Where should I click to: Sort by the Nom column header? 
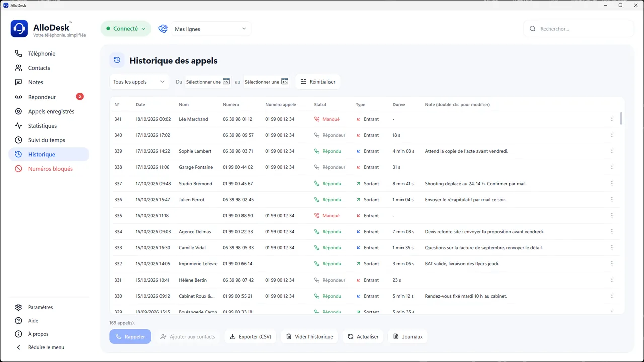tap(184, 105)
